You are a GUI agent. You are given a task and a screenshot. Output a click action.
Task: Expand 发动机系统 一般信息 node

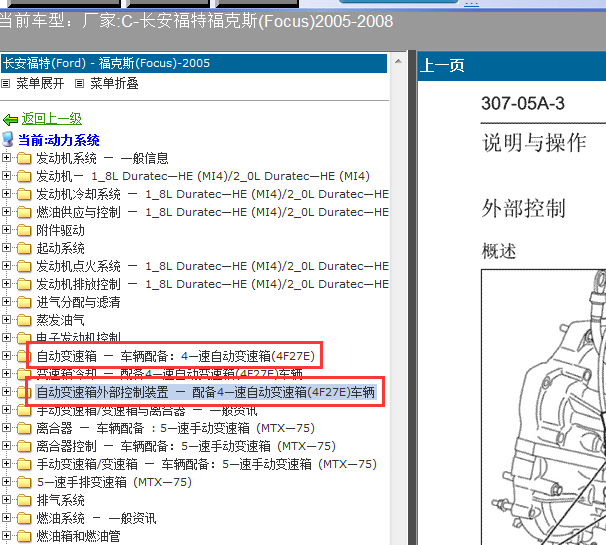click(6, 158)
